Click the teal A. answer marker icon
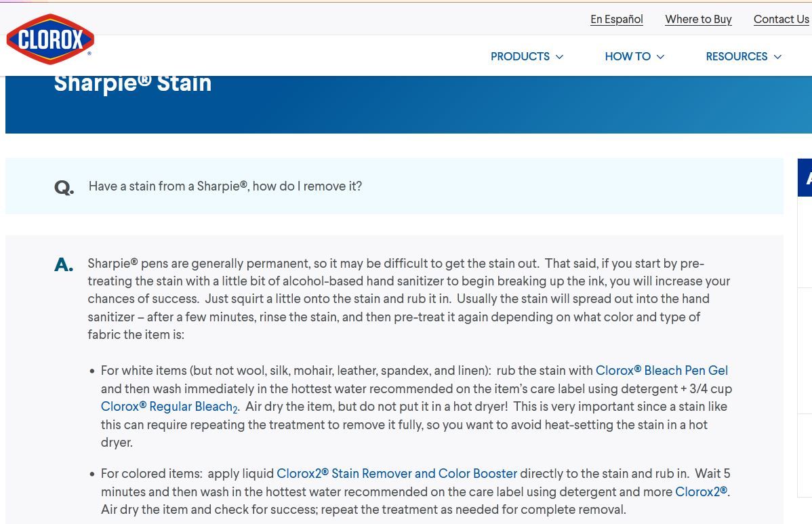 (64, 265)
